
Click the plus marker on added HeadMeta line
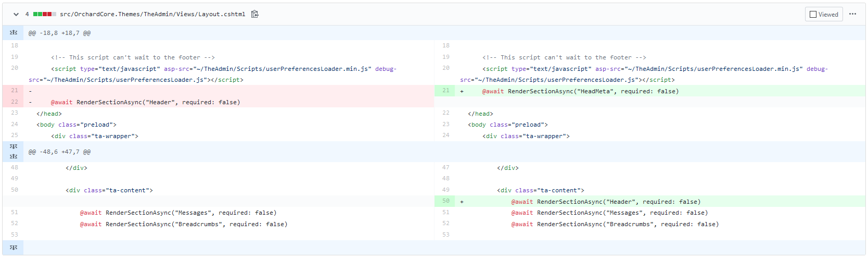coord(462,91)
